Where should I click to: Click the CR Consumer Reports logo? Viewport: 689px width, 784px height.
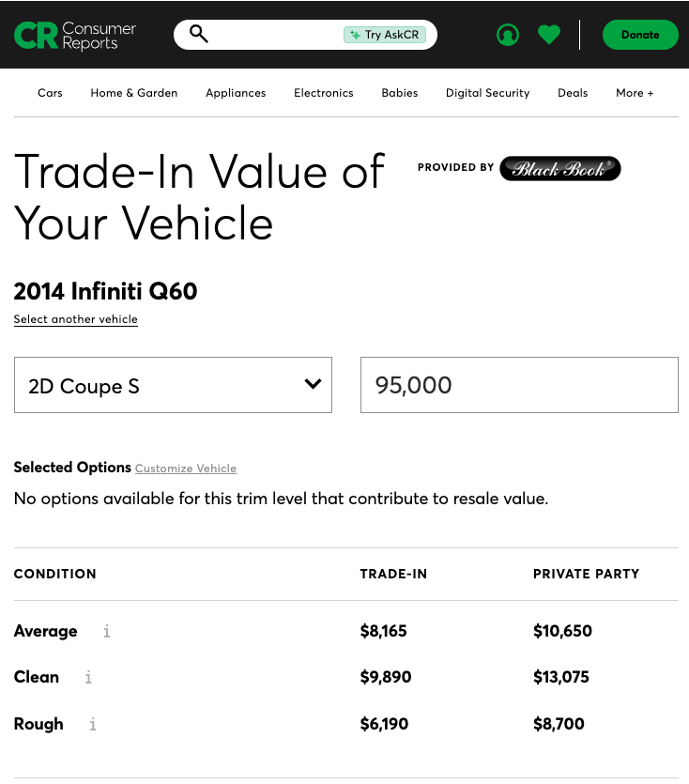coord(73,34)
